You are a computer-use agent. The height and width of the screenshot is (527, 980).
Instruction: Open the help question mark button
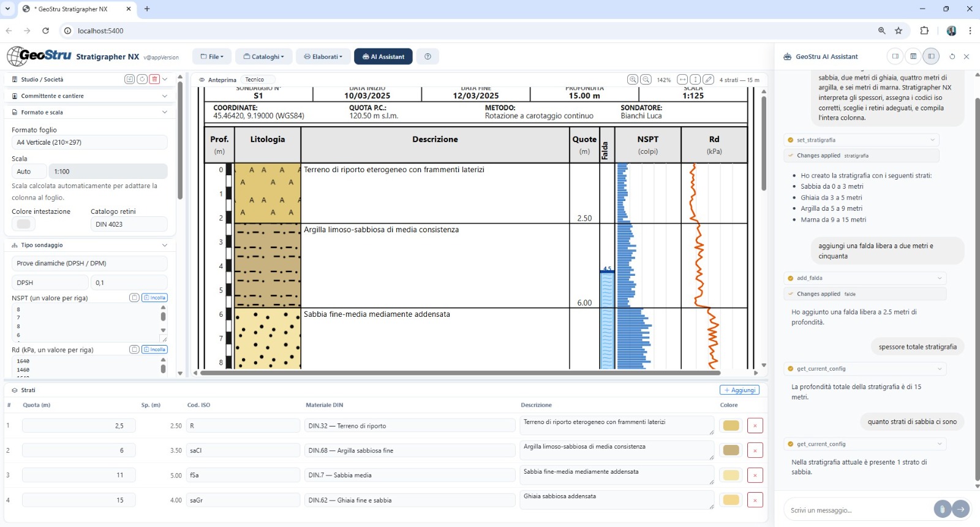point(428,56)
